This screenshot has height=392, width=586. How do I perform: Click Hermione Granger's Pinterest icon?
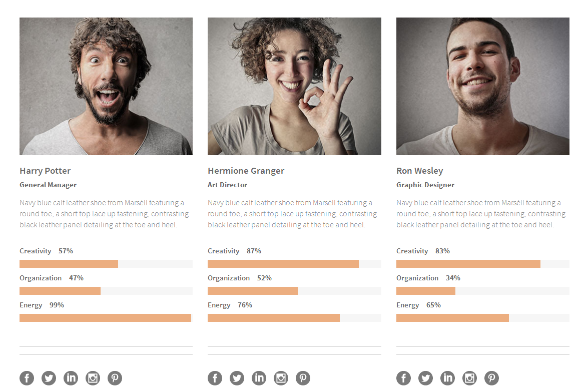click(303, 378)
